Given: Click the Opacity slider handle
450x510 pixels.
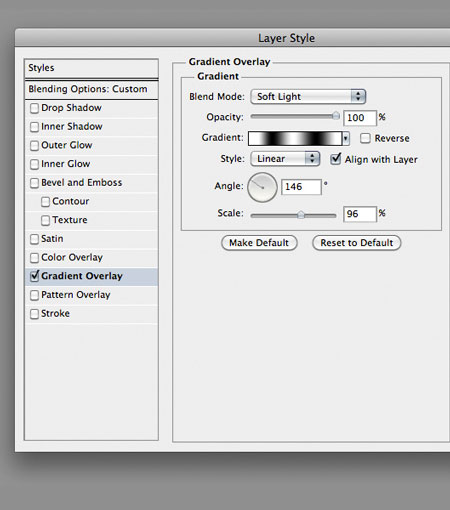Looking at the screenshot, I should (x=336, y=116).
